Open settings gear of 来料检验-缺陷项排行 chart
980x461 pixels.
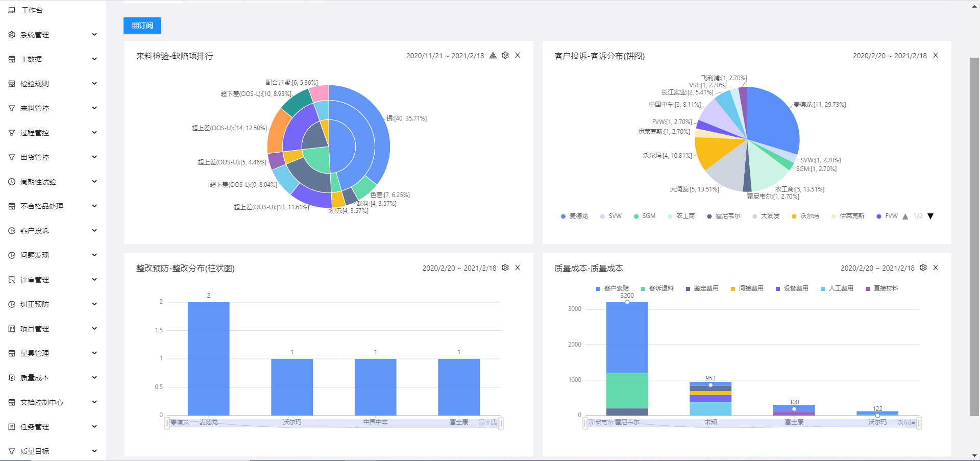pos(505,55)
